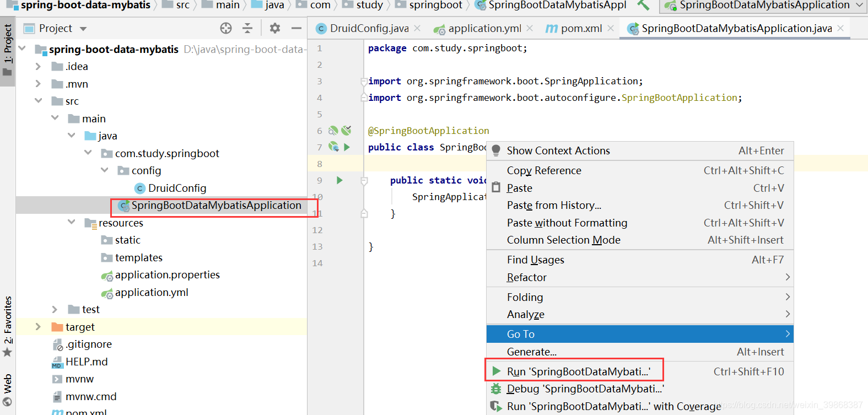Run 'SpringBootDataMybati...' from context menu
868x415 pixels.
pos(640,371)
